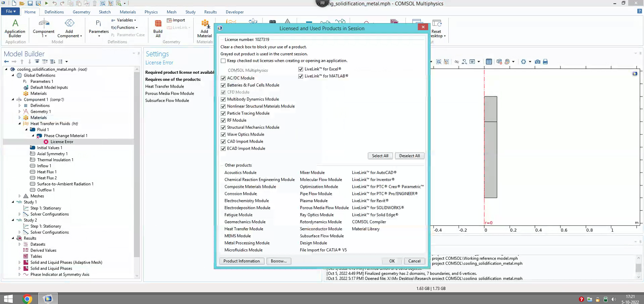Click the color palette icon in graphics toolbar

click(x=507, y=62)
